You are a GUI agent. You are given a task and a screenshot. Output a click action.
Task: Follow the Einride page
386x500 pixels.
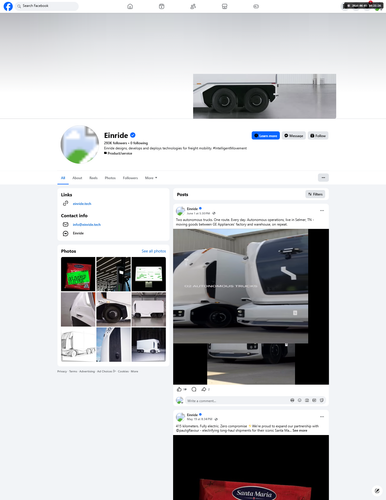[318, 136]
